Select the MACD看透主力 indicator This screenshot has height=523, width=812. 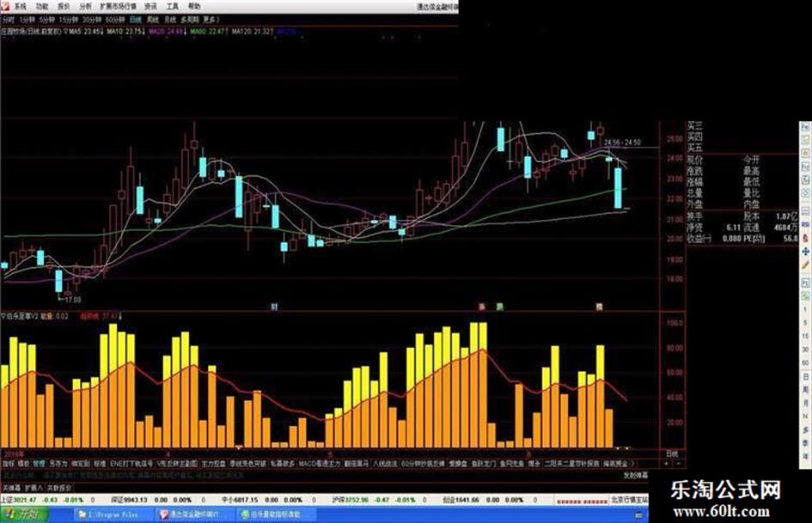click(319, 464)
